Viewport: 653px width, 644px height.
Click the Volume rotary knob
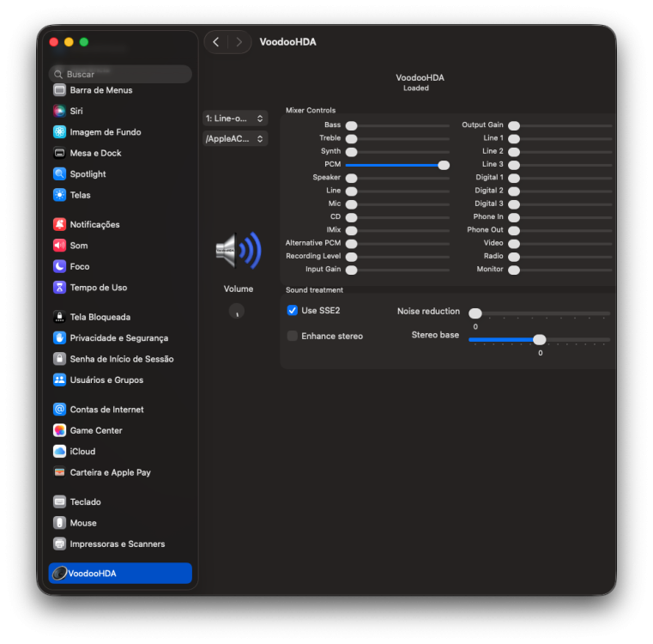tap(237, 311)
